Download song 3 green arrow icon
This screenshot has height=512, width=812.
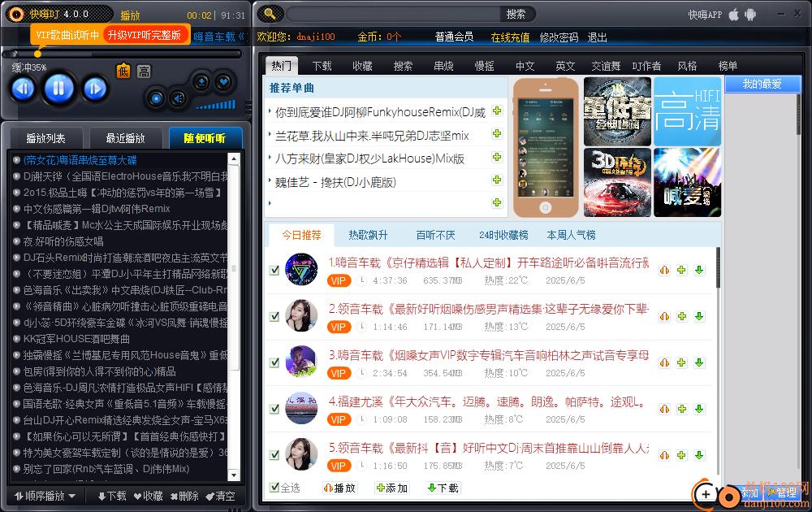[699, 362]
